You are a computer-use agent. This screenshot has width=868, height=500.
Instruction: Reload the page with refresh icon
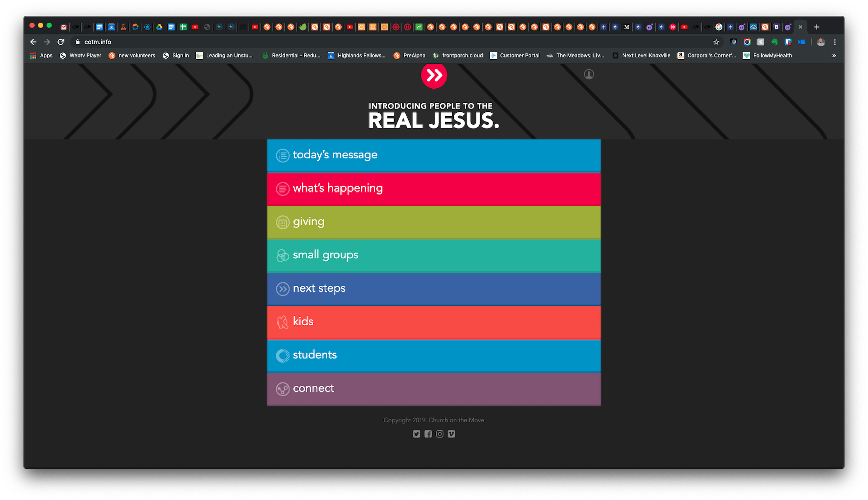pos(61,42)
